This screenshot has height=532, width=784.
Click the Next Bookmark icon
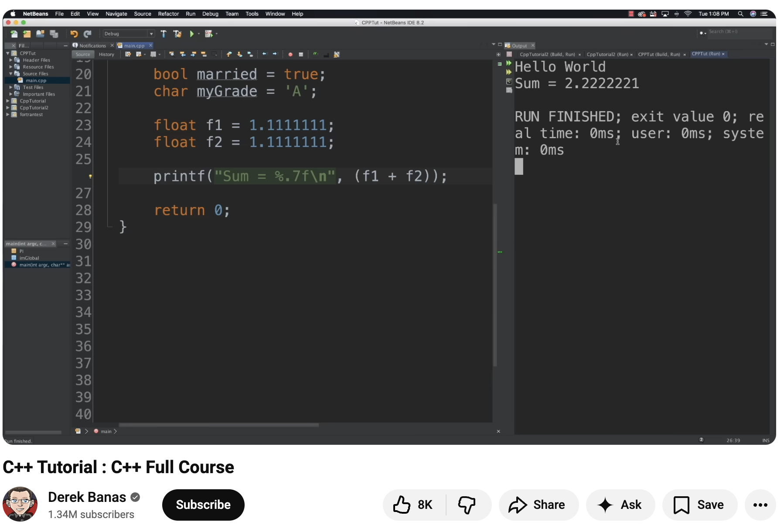(x=239, y=55)
